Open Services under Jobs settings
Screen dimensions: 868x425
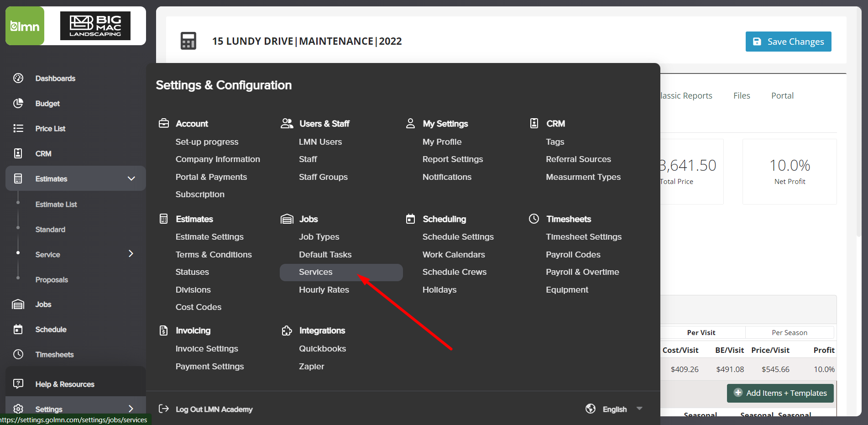pos(341,272)
